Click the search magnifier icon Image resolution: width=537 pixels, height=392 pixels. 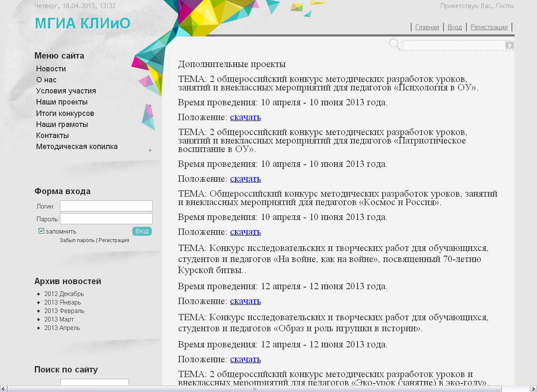click(395, 44)
